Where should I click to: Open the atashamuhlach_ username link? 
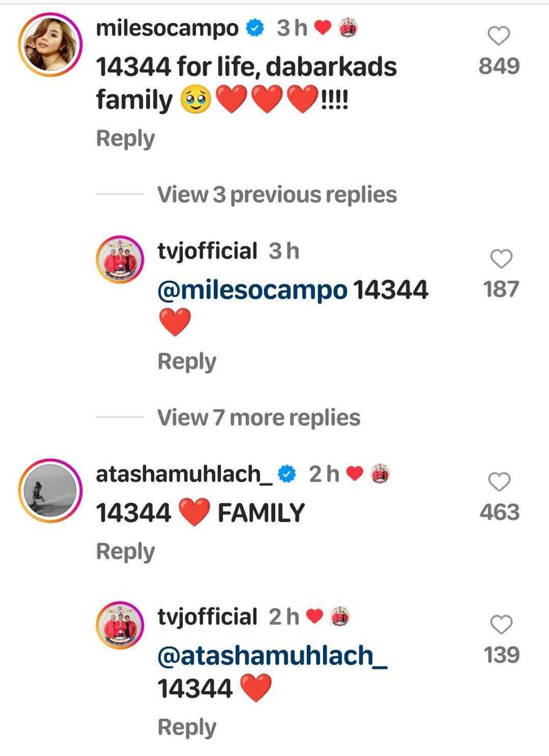click(184, 474)
